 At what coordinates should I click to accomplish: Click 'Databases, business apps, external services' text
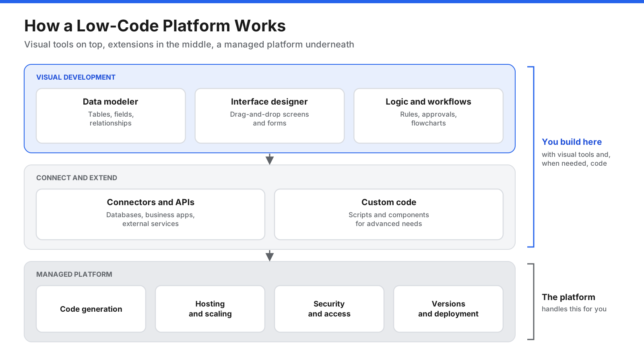pyautogui.click(x=151, y=219)
